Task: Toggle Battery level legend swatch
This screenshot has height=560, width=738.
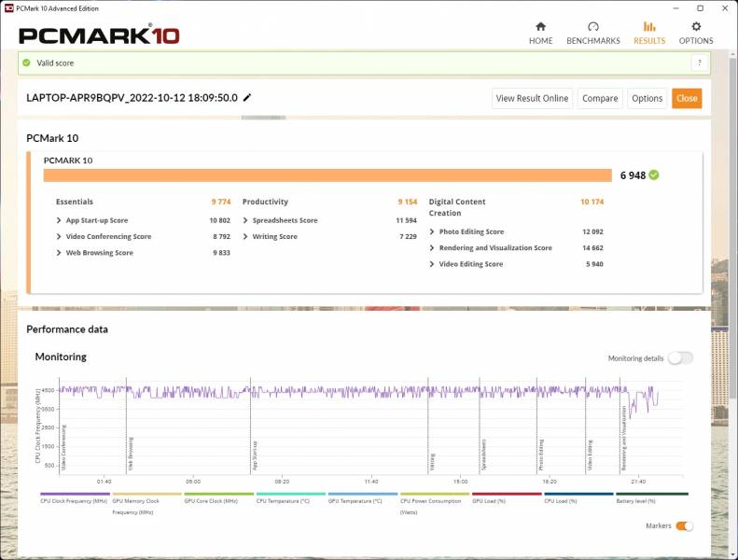Action: 652,494
